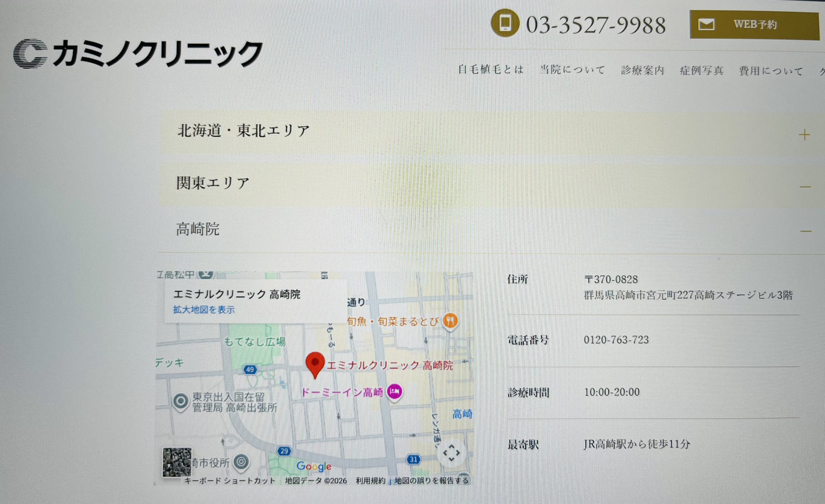Click the phone number 03-3527-9988

click(596, 25)
